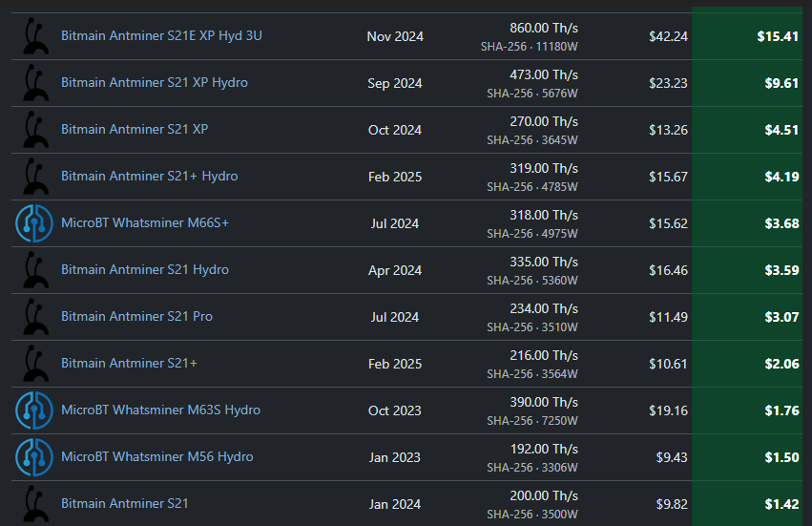Open the Bitmain Antminer S21 Pro link
Viewport: 812px width, 526px height.
click(x=137, y=316)
